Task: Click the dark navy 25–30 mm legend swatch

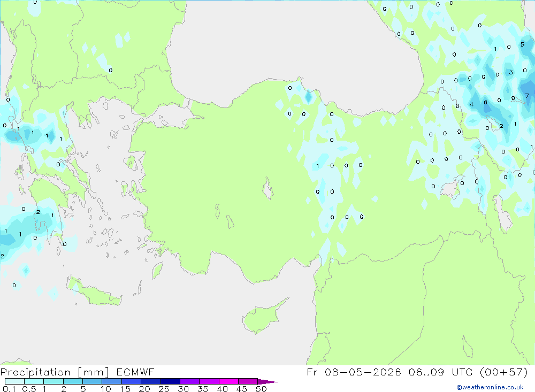Action: (170, 381)
